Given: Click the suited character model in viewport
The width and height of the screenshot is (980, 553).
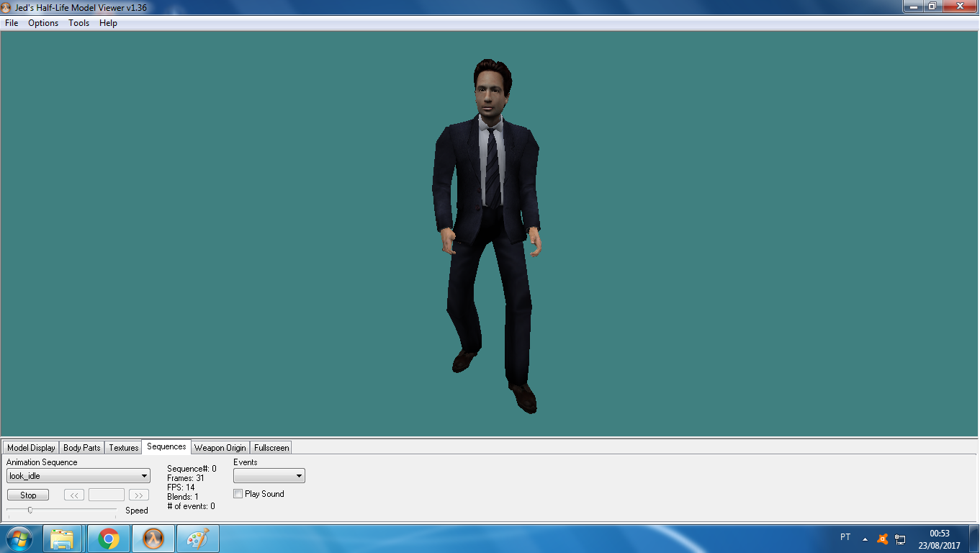Looking at the screenshot, I should (487, 236).
